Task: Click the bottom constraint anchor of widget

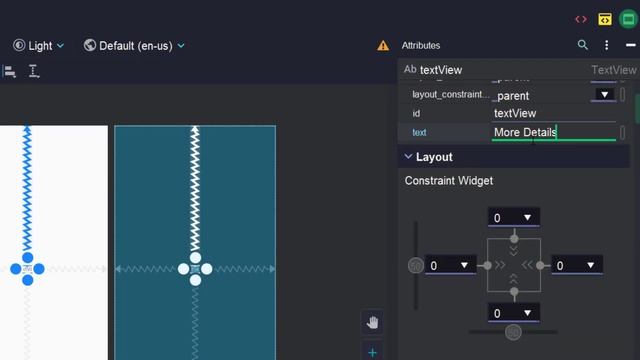Action: 514,291
